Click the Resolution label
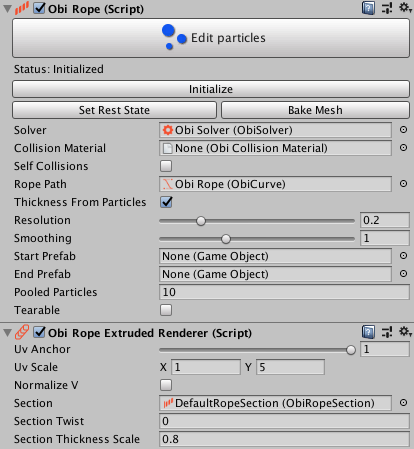The image size is (414, 449). 42,220
